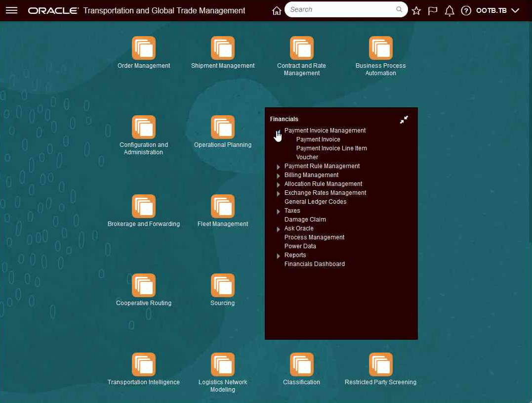
Task: Open Shipment Management folder icon
Action: tap(223, 48)
